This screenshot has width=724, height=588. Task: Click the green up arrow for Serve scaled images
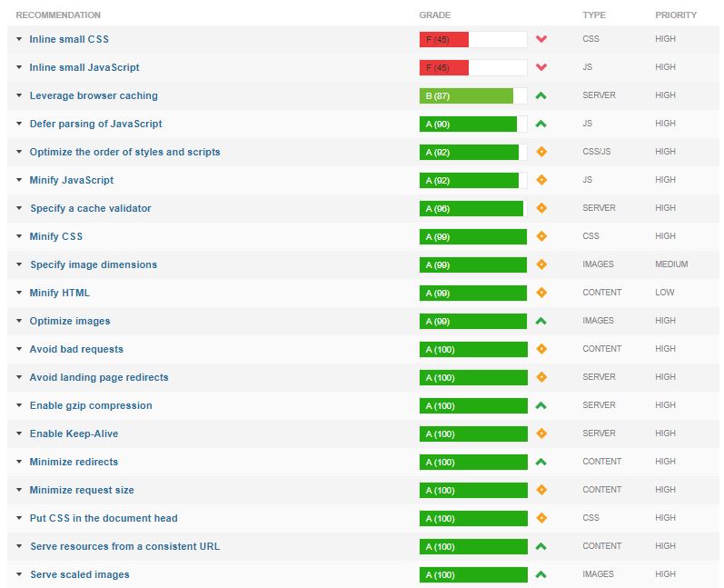(x=541, y=574)
